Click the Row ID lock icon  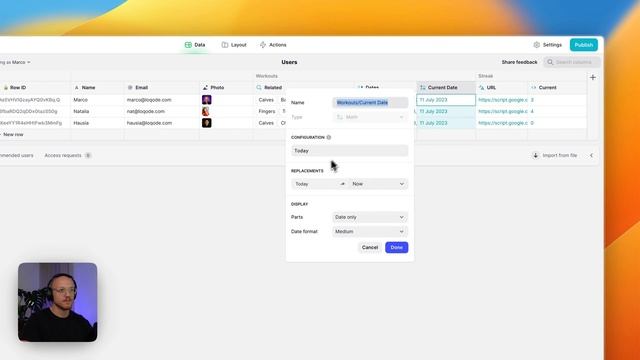coord(6,87)
